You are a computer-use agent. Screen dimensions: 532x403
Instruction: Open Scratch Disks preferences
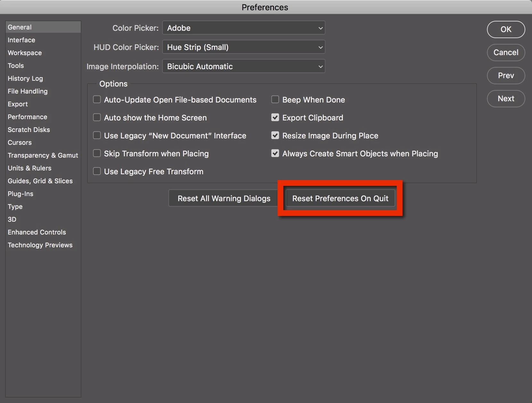click(x=43, y=130)
